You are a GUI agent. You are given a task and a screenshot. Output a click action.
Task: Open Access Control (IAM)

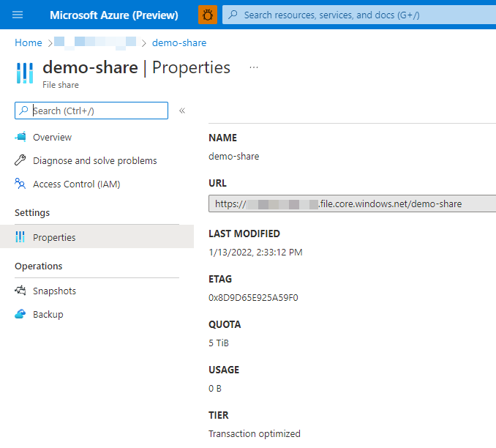pos(77,184)
